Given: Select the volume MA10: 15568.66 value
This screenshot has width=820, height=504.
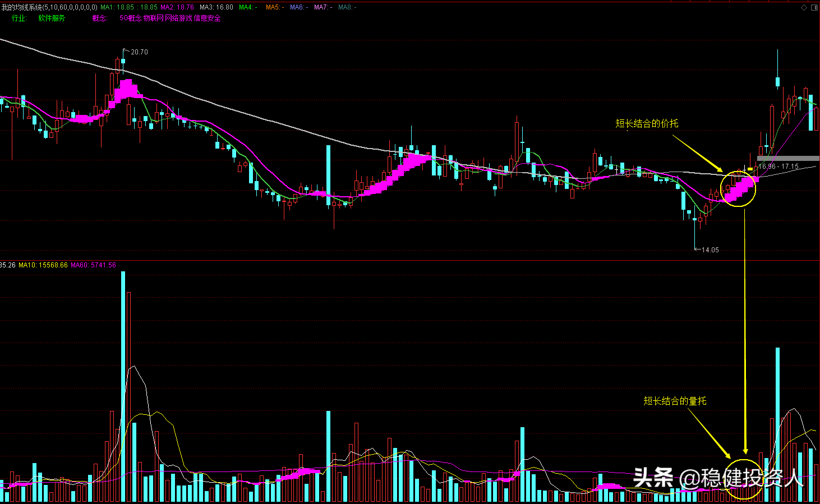Looking at the screenshot, I should pos(43,265).
